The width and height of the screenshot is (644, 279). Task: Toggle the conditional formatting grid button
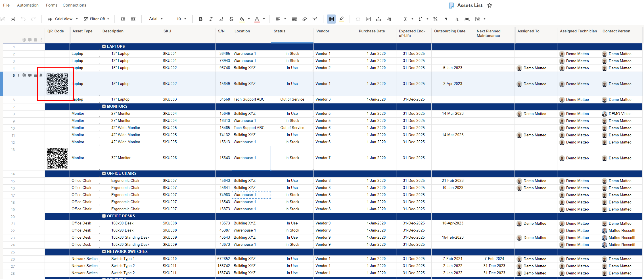tap(331, 19)
